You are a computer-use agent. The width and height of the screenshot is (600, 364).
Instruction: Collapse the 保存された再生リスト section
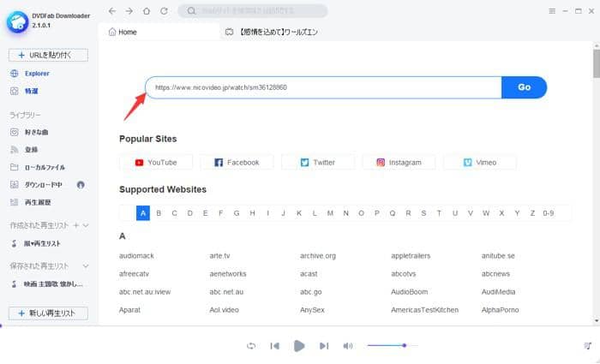pos(86,266)
